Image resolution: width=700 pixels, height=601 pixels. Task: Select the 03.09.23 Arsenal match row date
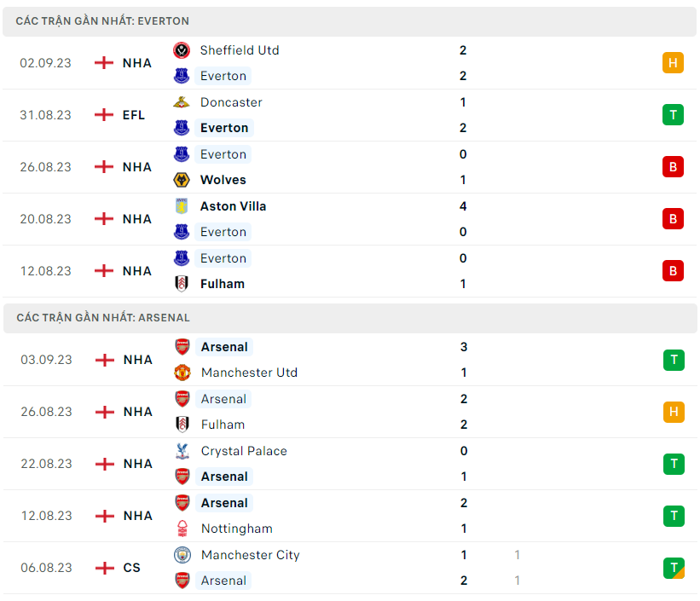coord(47,360)
